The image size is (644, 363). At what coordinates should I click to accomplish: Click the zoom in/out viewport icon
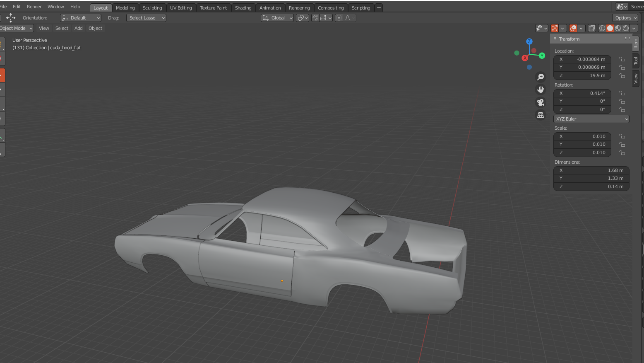coord(541,77)
